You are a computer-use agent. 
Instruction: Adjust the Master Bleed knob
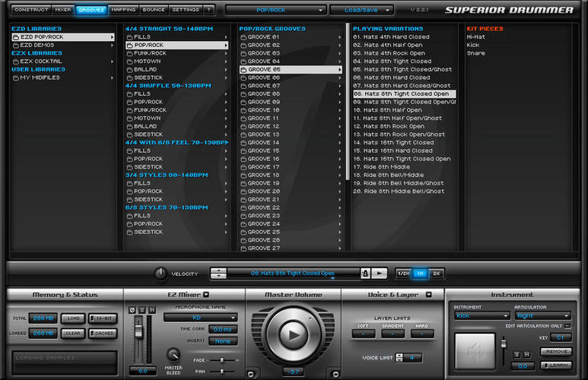click(173, 354)
